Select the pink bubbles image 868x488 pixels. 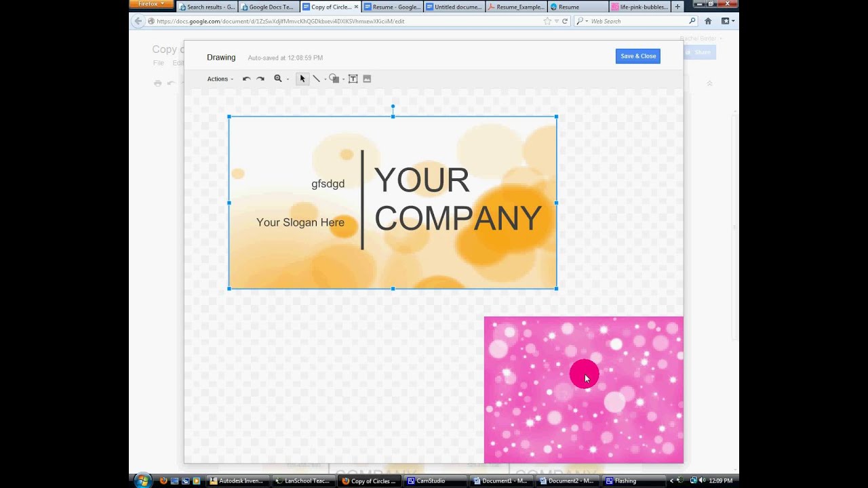584,390
